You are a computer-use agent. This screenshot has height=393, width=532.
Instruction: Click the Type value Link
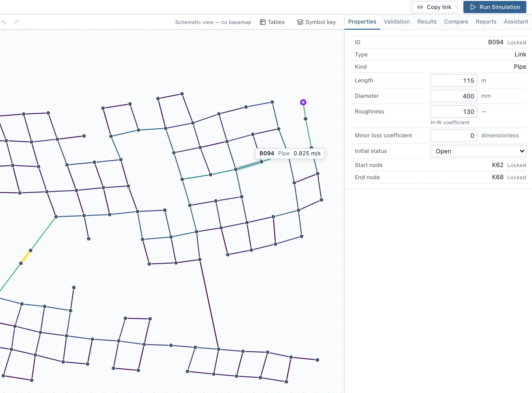pos(520,55)
